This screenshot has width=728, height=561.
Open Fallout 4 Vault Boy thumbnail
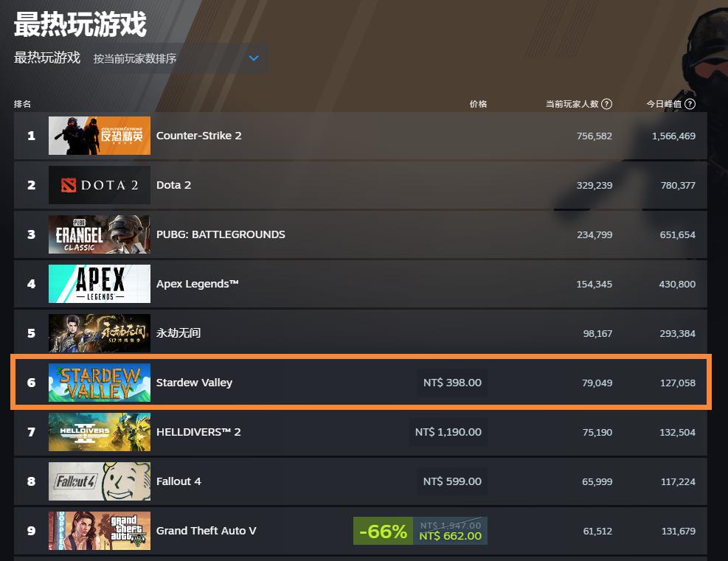(100, 481)
